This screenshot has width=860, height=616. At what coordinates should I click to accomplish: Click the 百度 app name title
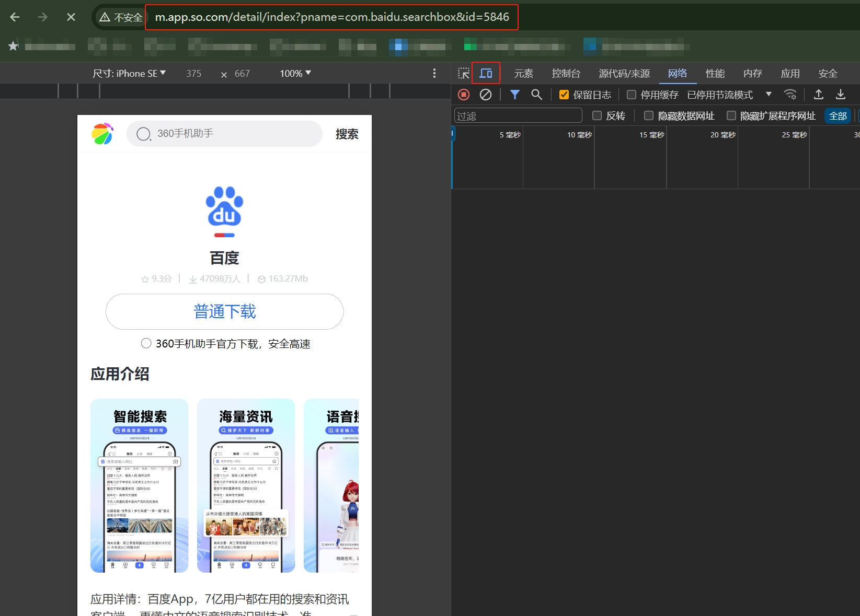pyautogui.click(x=224, y=258)
